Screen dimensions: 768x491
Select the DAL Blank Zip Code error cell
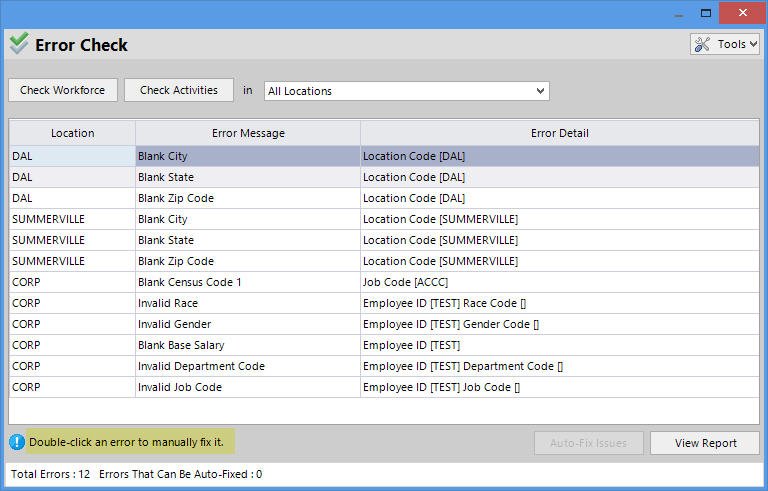[248, 198]
